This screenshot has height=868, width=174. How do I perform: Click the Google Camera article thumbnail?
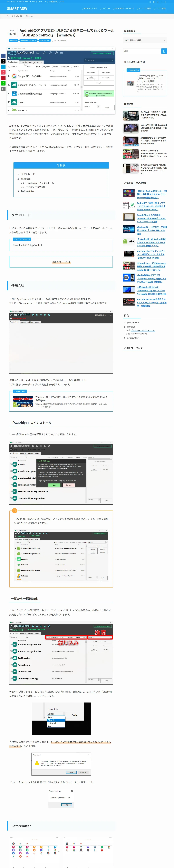129,278
